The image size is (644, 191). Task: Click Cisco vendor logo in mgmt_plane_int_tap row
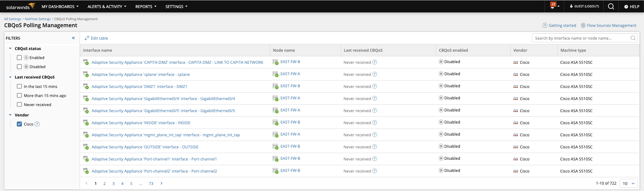pyautogui.click(x=516, y=135)
